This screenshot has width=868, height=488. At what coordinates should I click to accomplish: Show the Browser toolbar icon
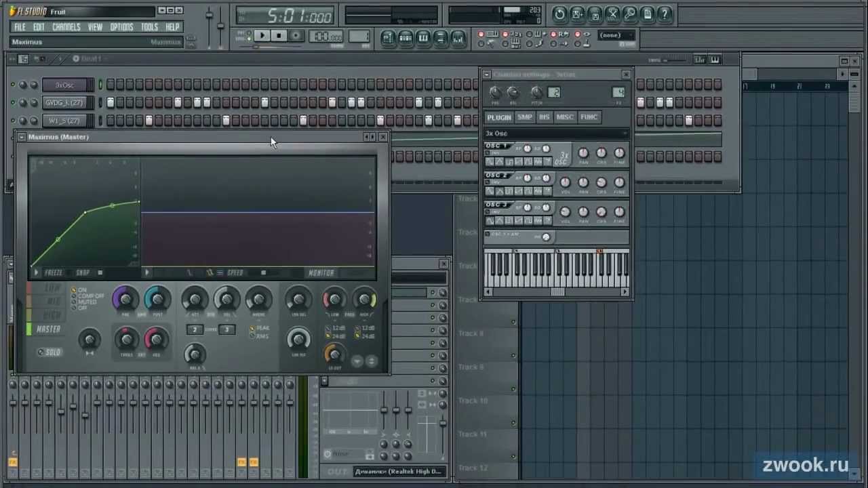tap(441, 38)
